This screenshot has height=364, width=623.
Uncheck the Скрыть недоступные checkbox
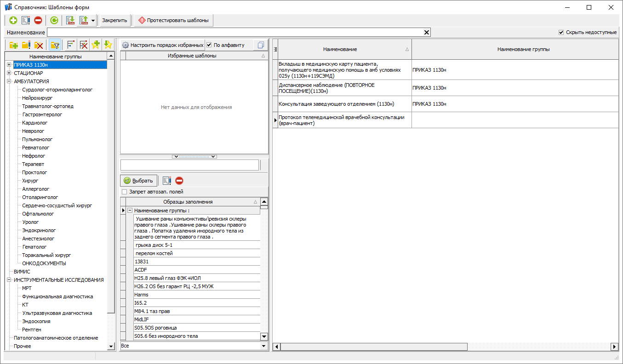[x=561, y=33]
